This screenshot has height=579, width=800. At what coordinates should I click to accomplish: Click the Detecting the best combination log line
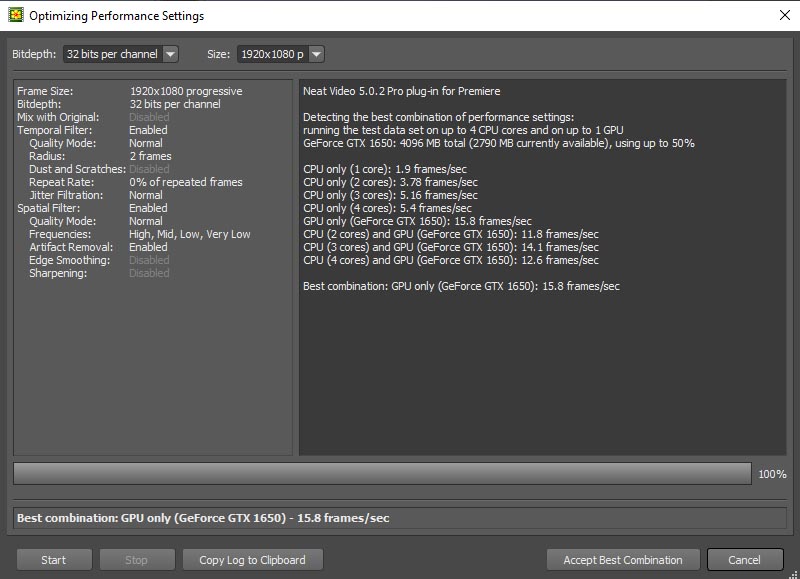[438, 117]
